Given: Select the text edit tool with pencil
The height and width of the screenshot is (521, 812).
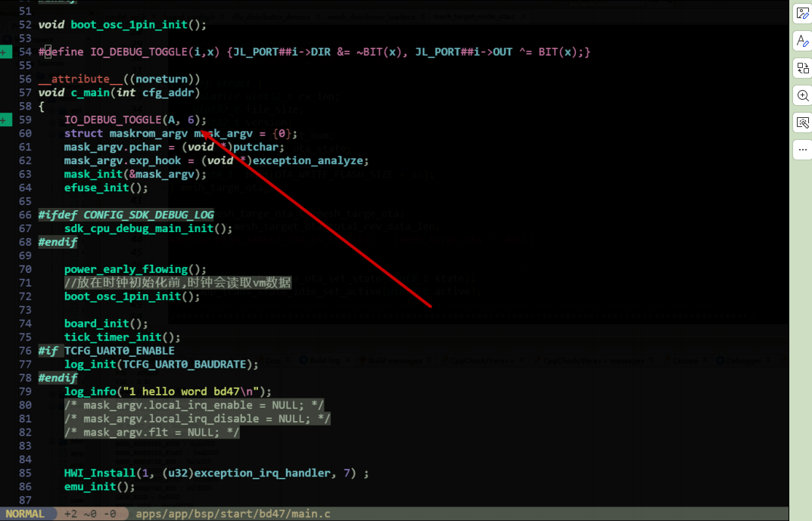Looking at the screenshot, I should pyautogui.click(x=803, y=41).
